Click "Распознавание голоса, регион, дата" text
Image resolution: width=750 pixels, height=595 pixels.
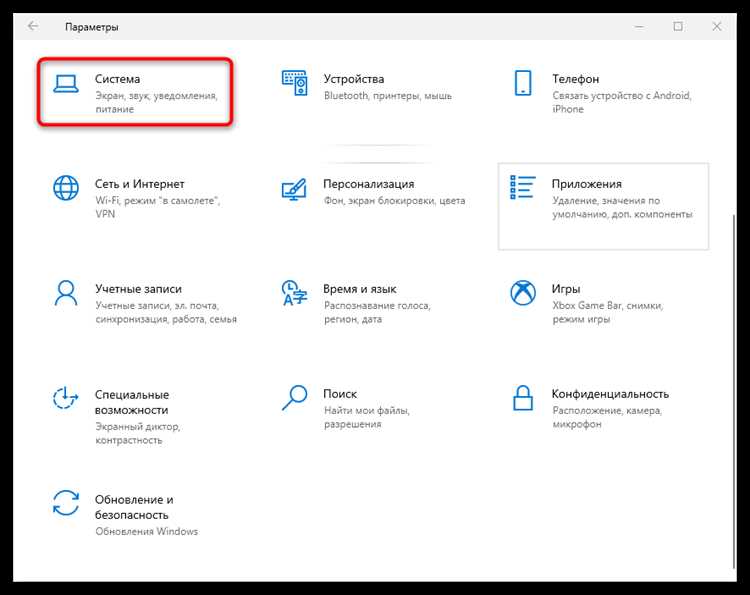377,312
